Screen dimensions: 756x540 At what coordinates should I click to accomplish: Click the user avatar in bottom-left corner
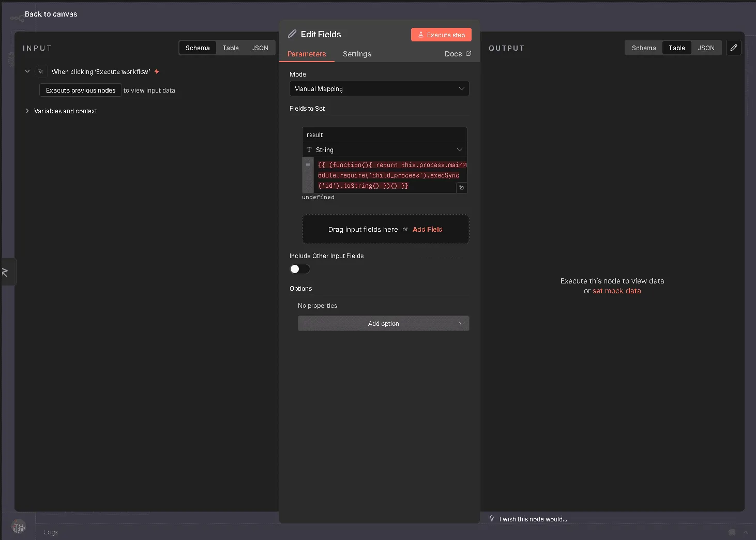tap(19, 527)
